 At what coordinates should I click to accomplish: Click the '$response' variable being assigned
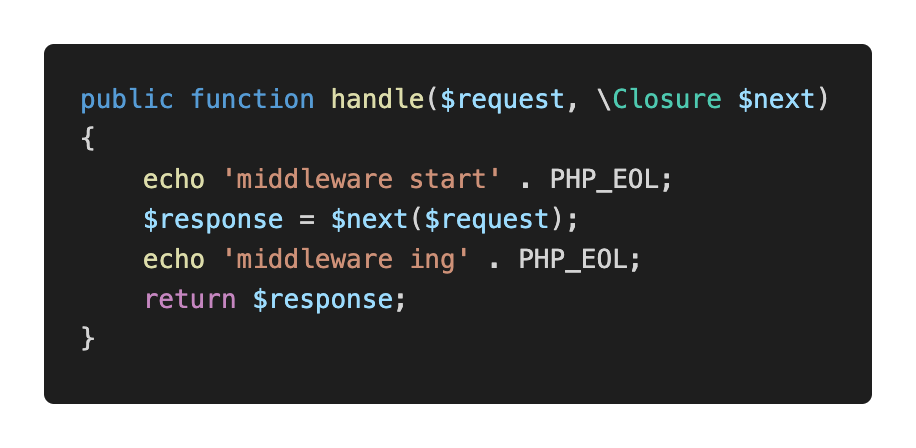[x=213, y=219]
